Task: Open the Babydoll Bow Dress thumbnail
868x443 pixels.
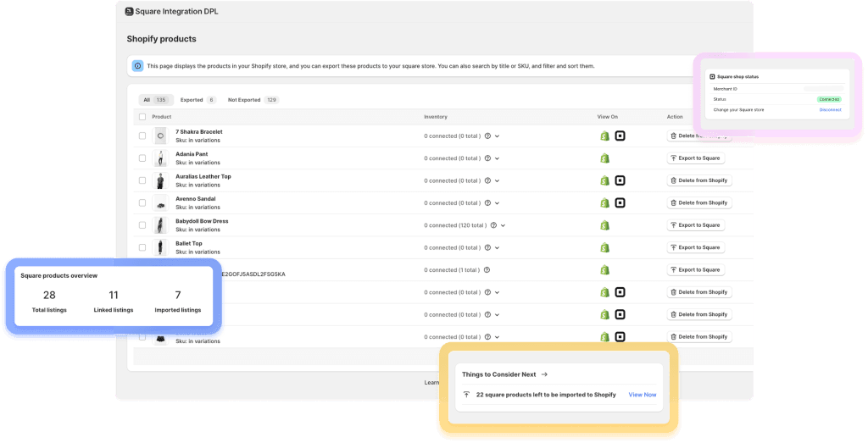Action: point(160,225)
